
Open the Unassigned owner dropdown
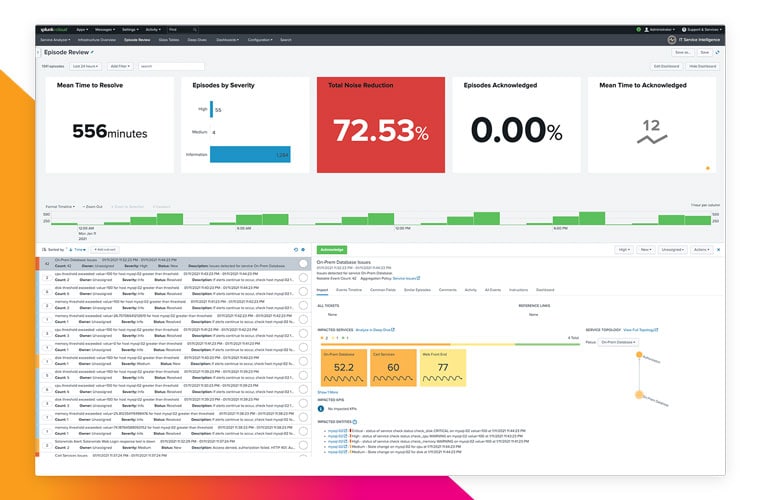(x=673, y=250)
